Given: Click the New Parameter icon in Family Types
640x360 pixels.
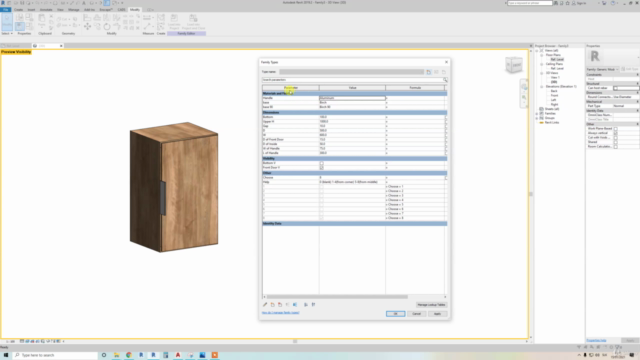Looking at the screenshot, I should (x=273, y=304).
